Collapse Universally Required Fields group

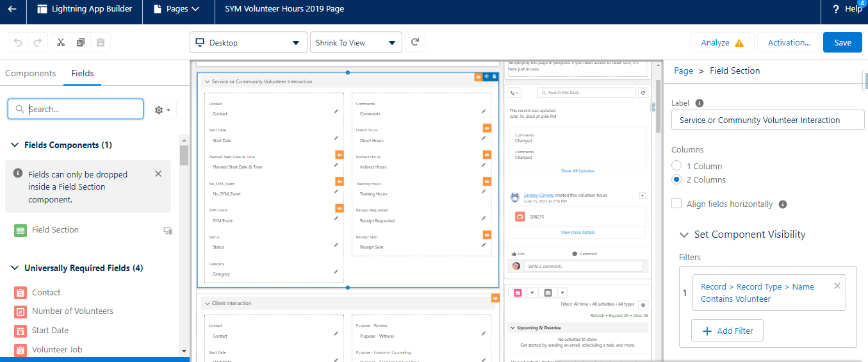(15, 268)
